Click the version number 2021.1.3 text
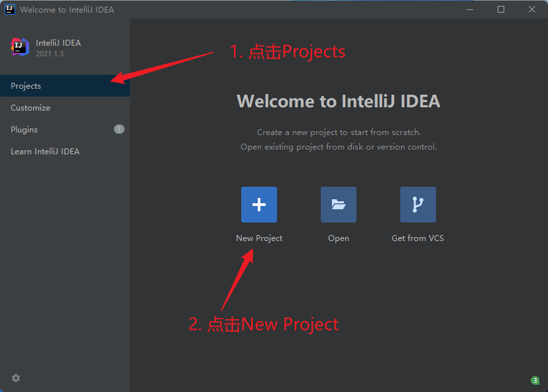Viewport: 548px width, 392px height. coord(50,54)
